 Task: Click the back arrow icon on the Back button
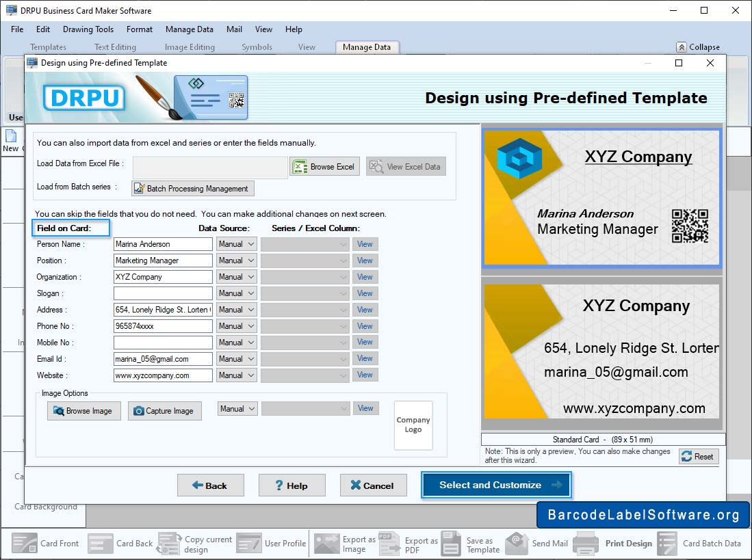pos(198,485)
